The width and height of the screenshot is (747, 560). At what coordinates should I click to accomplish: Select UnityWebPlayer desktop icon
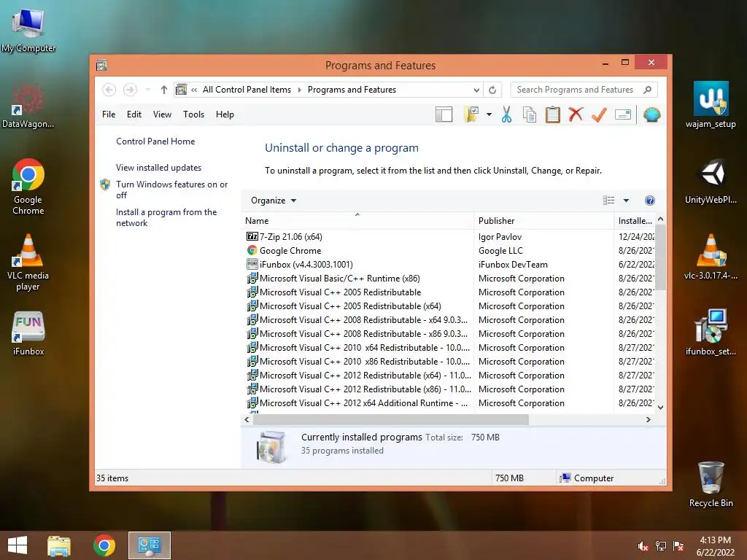pos(711,181)
